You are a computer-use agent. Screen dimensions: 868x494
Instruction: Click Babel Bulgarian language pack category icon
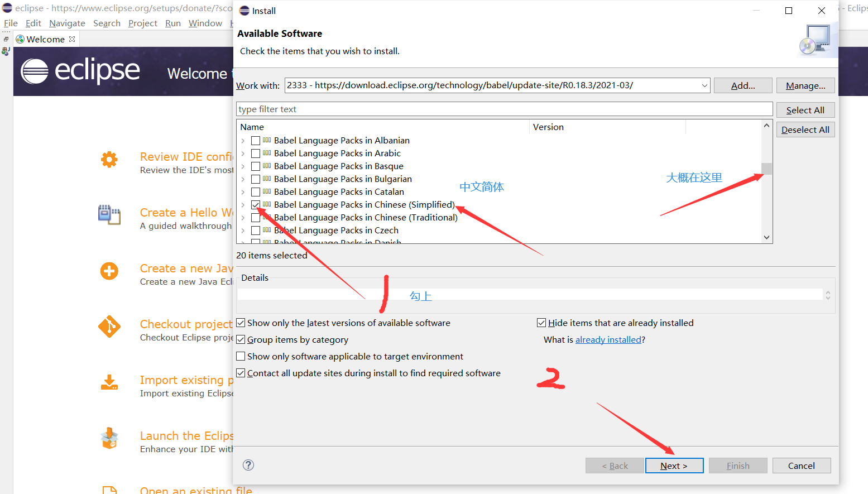point(267,179)
